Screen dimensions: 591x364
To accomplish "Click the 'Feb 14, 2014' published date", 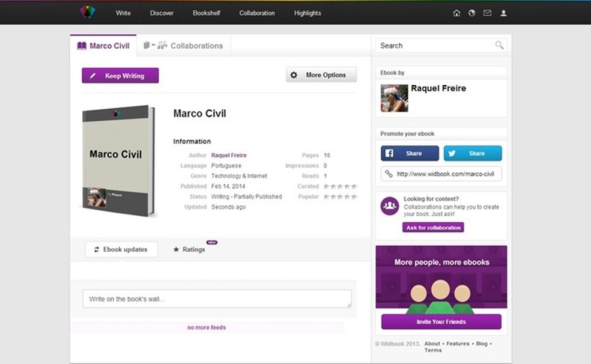I will point(228,186).
